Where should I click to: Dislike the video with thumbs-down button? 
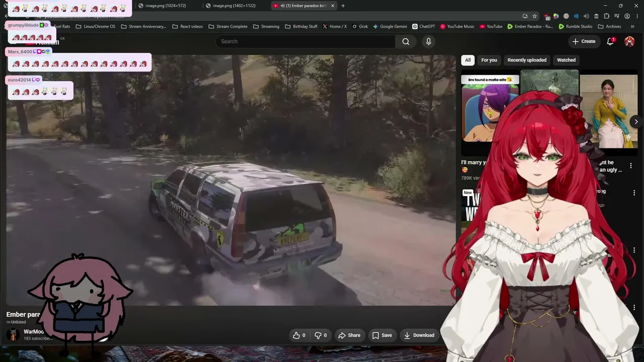(x=321, y=335)
